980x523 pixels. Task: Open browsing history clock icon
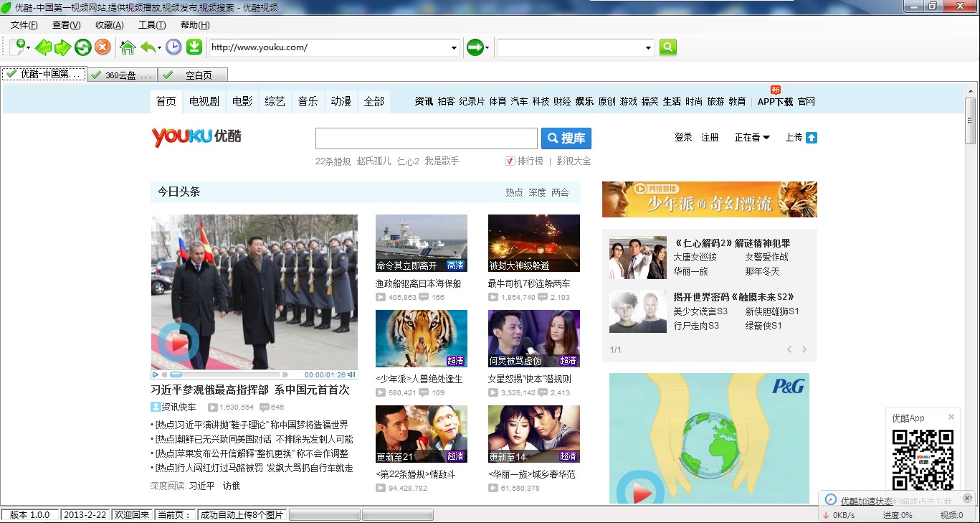[x=173, y=47]
